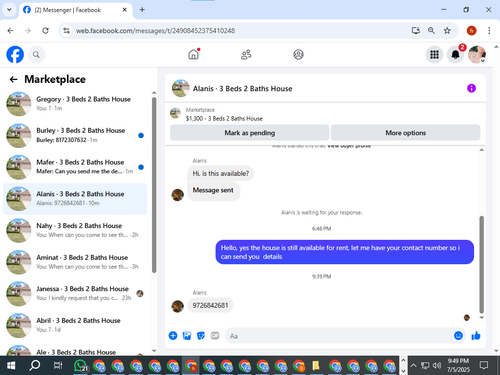
Task: Close the Messenger | Facebook tab
Action: (124, 10)
